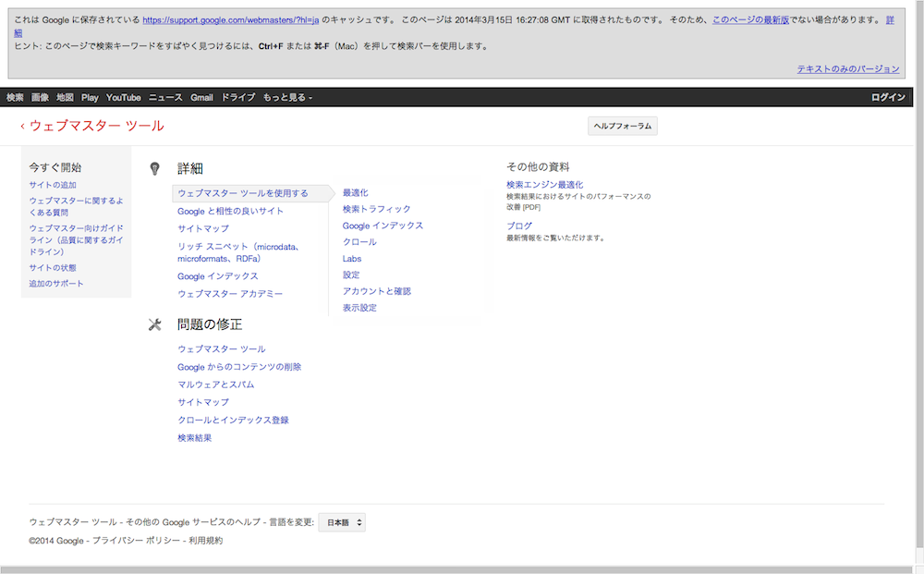
Task: Select Gmail in the top navigation bar
Action: (201, 97)
